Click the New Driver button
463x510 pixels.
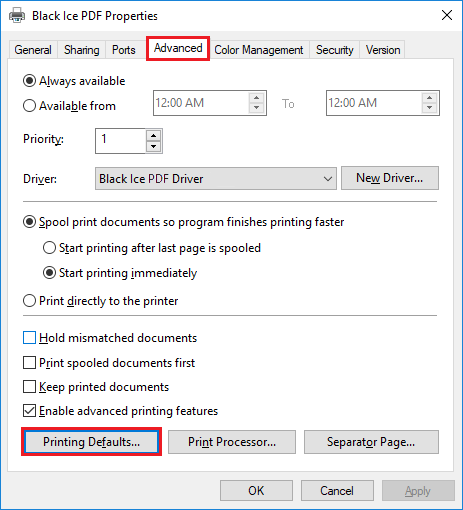tap(390, 178)
